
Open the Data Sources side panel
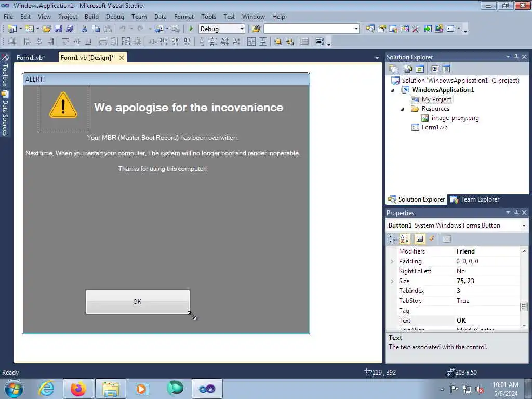(x=5, y=114)
